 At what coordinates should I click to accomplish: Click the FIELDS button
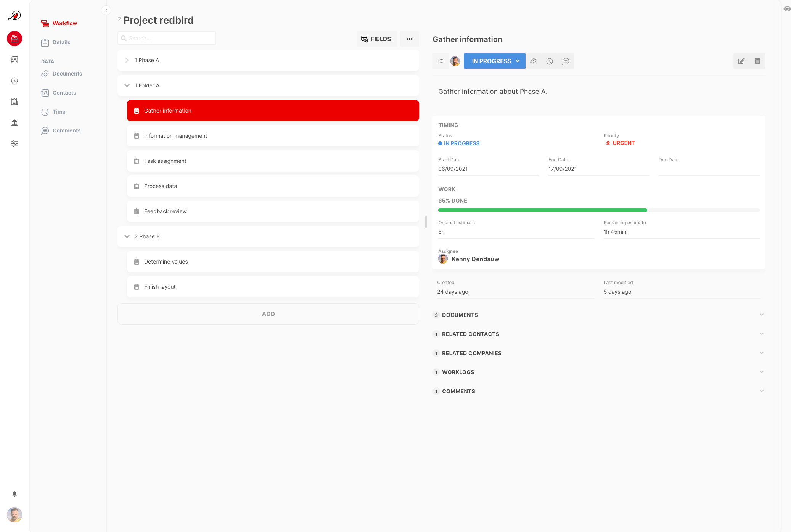click(x=376, y=39)
